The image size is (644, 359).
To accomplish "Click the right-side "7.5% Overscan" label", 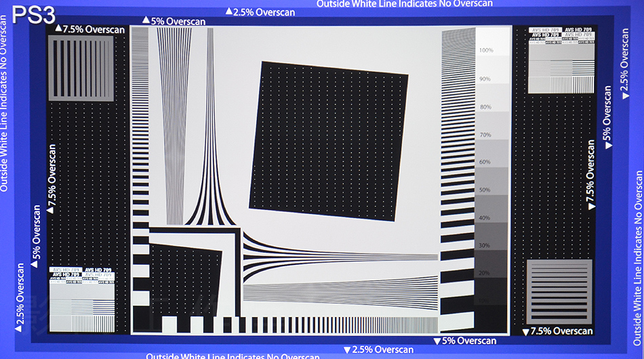I will coord(590,175).
